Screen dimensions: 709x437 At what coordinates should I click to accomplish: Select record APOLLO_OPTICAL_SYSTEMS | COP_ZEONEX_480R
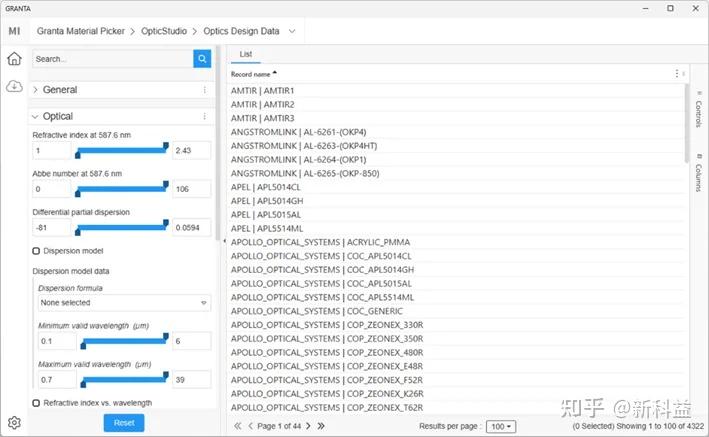pyautogui.click(x=327, y=352)
